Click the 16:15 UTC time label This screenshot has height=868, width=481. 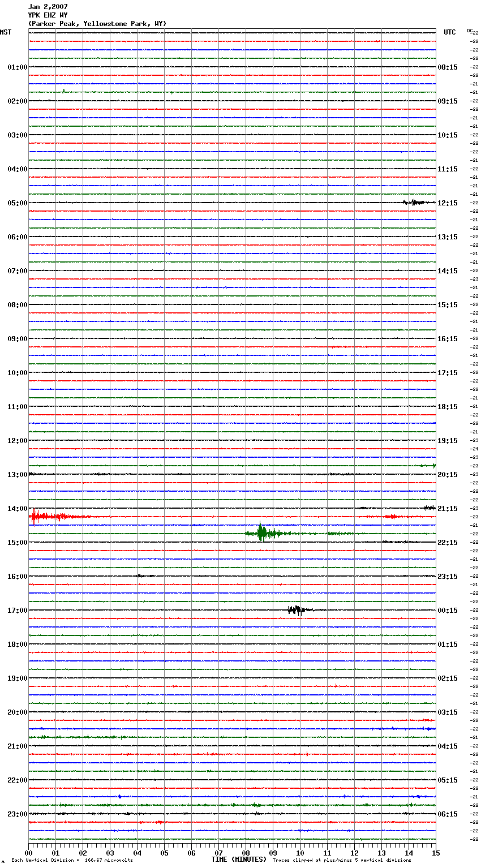click(448, 339)
